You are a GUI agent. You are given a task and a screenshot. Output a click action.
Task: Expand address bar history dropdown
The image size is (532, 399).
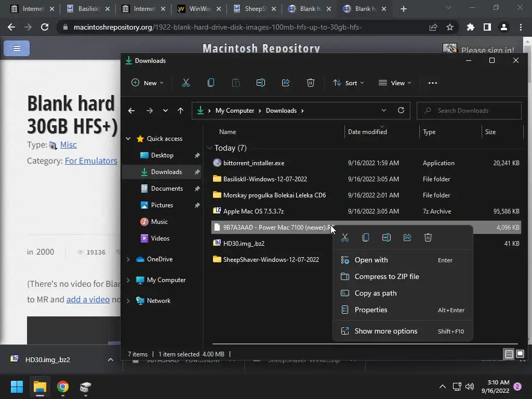pos(384,110)
